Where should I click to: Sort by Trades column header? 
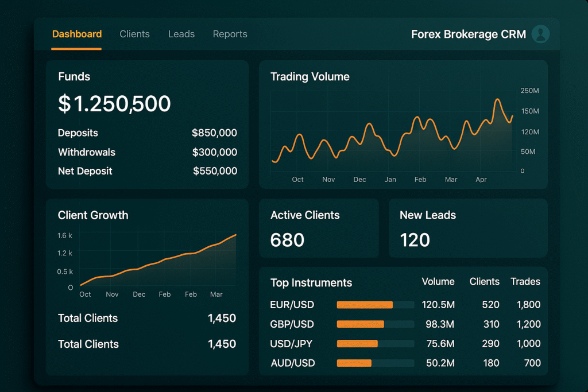525,281
